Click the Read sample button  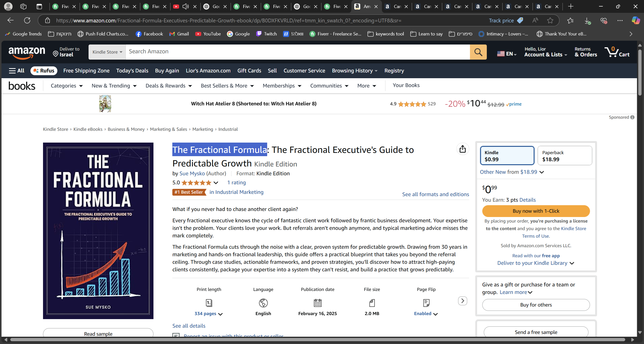tap(98, 333)
